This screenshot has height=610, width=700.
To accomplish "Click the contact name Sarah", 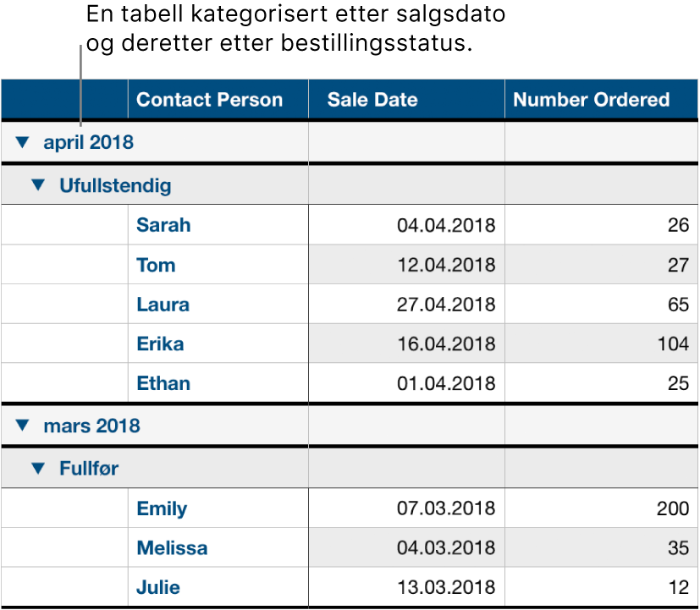I will [163, 225].
